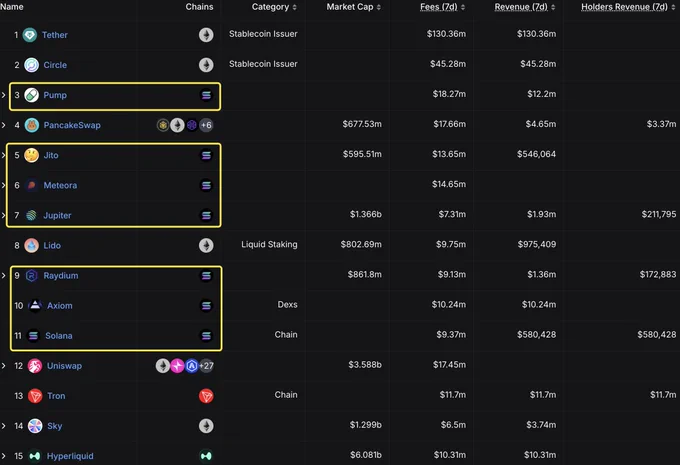Open the Raydium protocol link

[x=61, y=275]
